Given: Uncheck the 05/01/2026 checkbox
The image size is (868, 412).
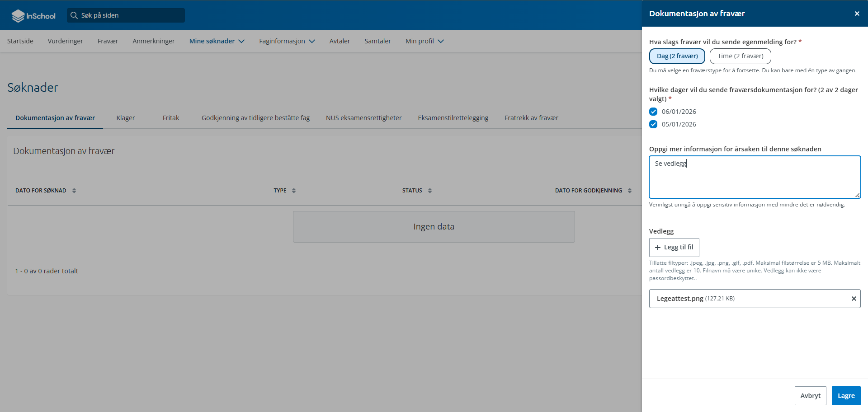Looking at the screenshot, I should click(653, 124).
